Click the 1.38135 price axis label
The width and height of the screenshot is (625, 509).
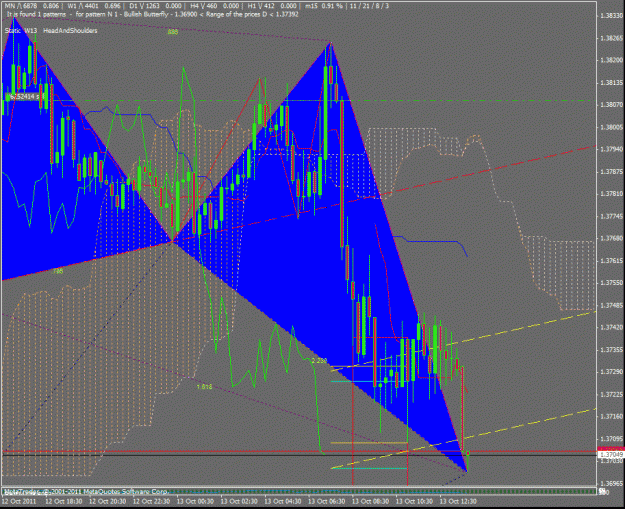[x=611, y=83]
